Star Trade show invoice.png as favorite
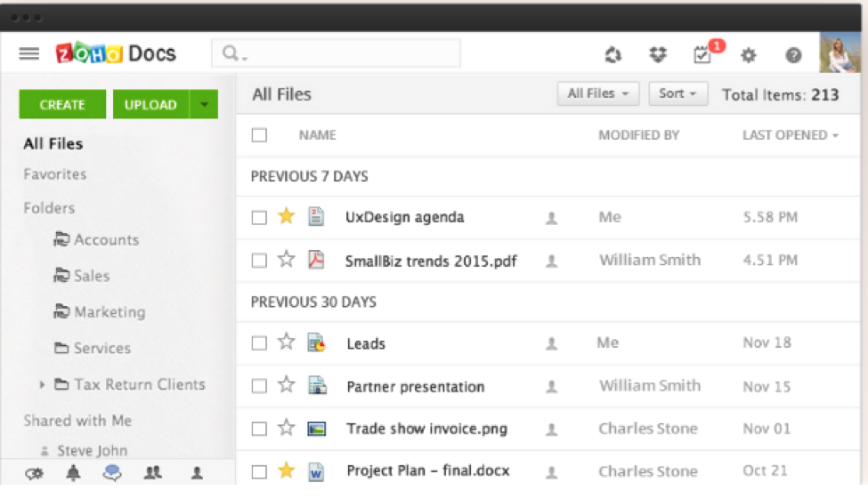 tap(286, 427)
